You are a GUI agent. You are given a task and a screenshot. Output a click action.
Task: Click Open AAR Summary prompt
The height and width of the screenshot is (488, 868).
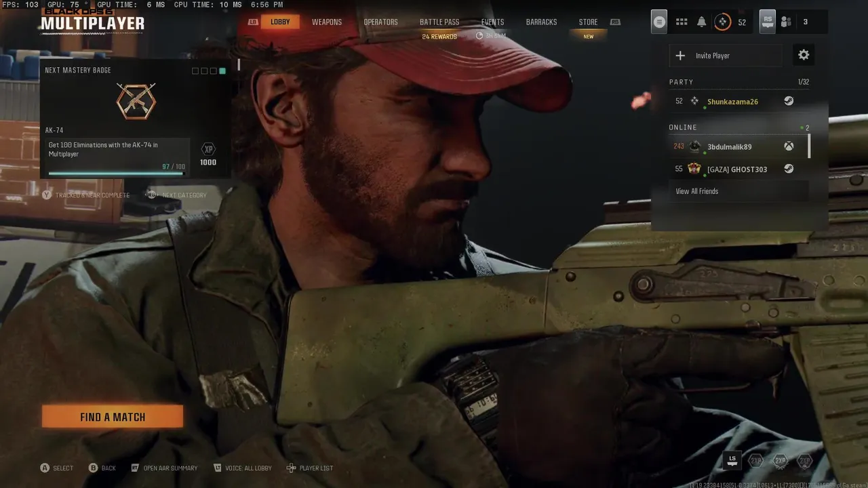coord(163,468)
